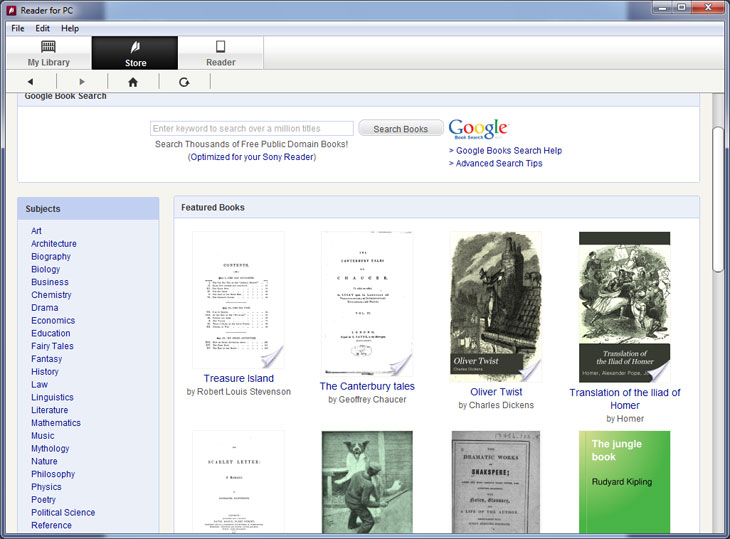Open Advanced Search Tips link

pyautogui.click(x=498, y=163)
